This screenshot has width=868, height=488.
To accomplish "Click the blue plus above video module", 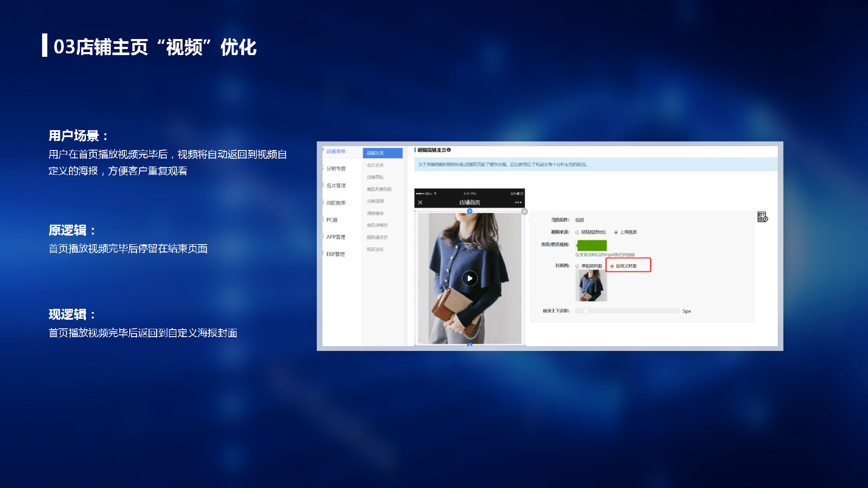I will [470, 211].
